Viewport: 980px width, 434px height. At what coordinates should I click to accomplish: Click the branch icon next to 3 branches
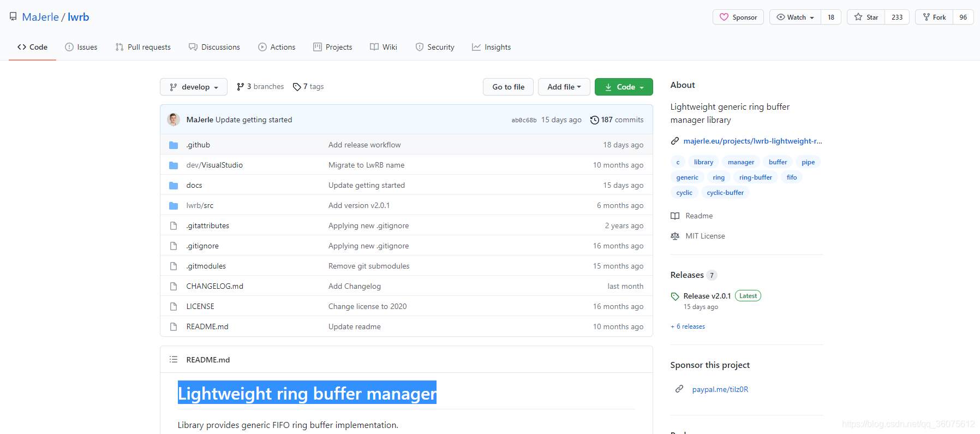240,86
